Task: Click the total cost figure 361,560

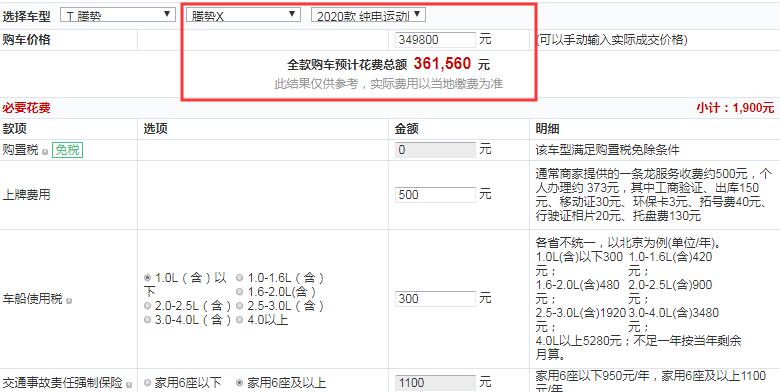Action: pos(442,64)
